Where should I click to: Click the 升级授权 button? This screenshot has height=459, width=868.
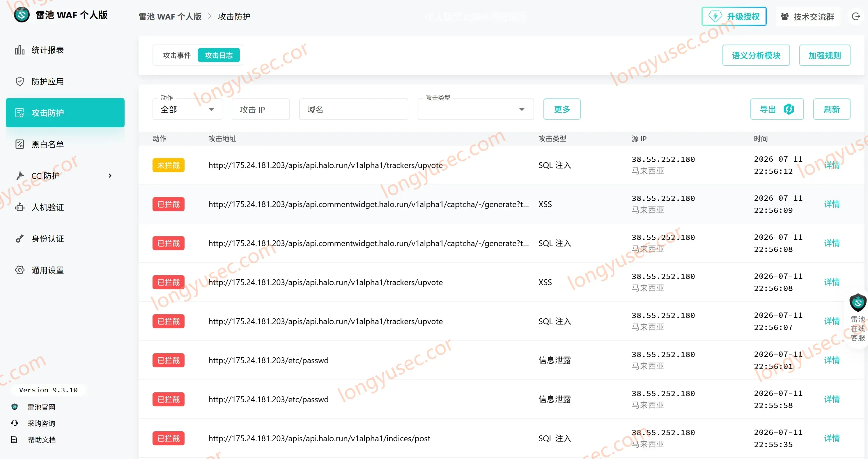(x=734, y=16)
